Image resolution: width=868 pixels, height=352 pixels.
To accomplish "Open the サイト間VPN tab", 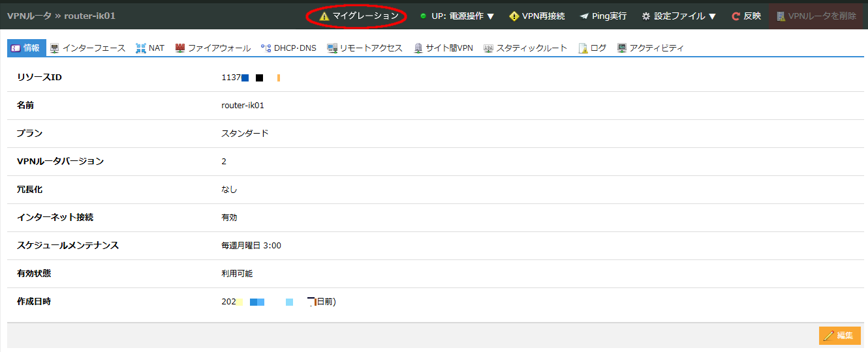I will (x=443, y=48).
